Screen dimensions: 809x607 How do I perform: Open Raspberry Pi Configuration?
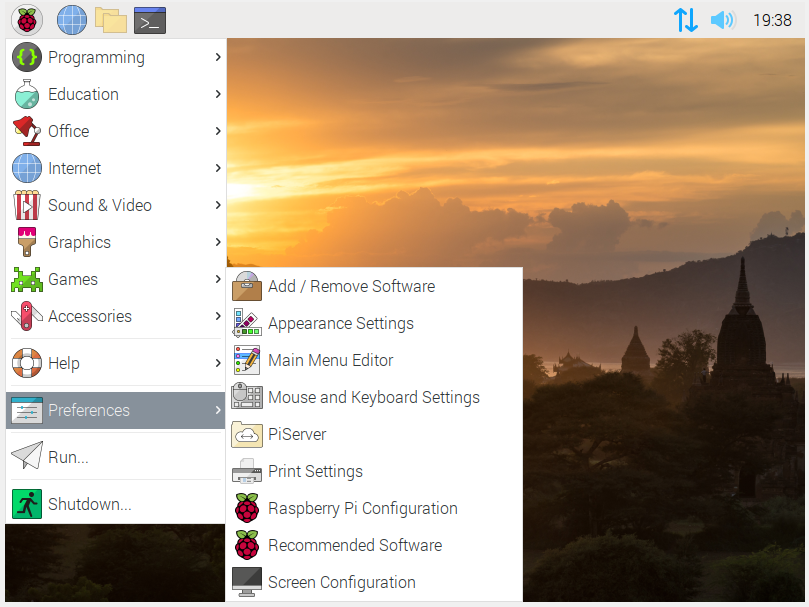[375, 508]
